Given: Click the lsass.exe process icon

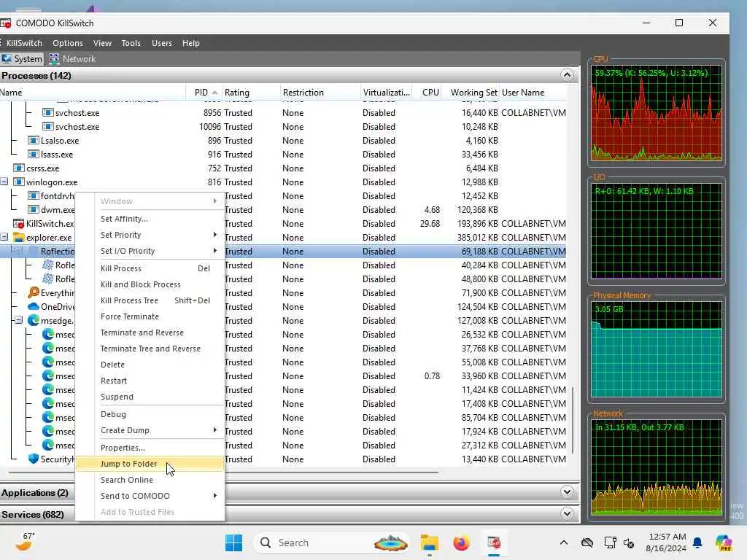Looking at the screenshot, I should click(33, 155).
